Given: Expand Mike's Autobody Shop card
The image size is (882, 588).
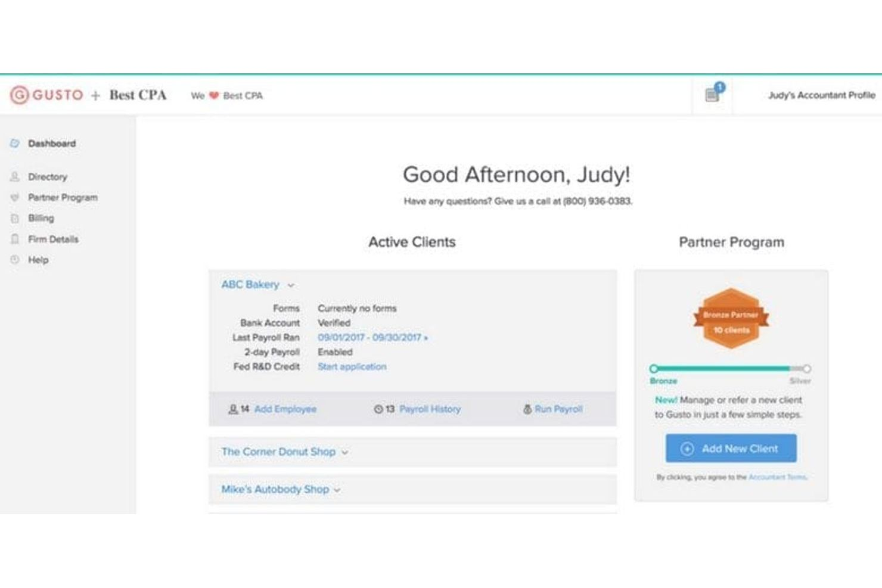Looking at the screenshot, I should [337, 489].
